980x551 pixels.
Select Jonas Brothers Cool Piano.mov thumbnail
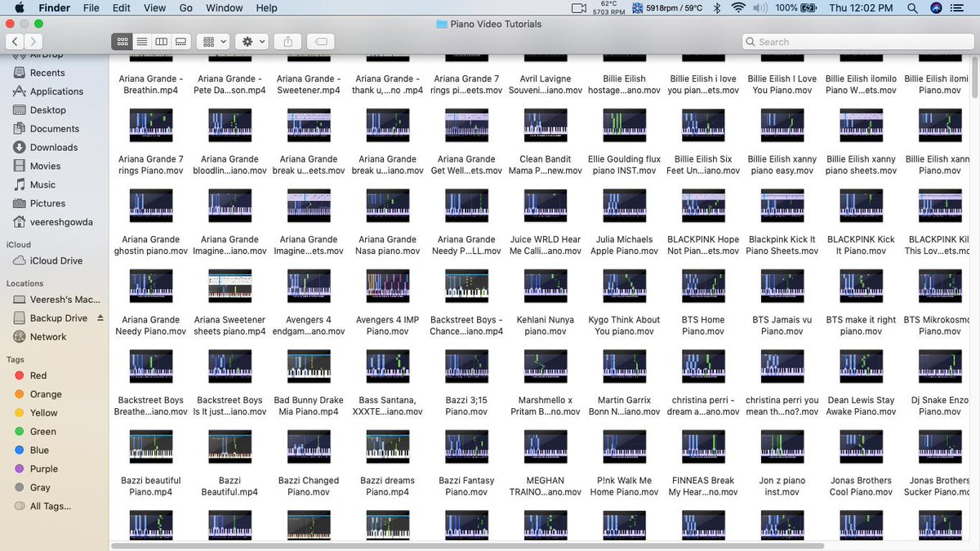tap(862, 447)
